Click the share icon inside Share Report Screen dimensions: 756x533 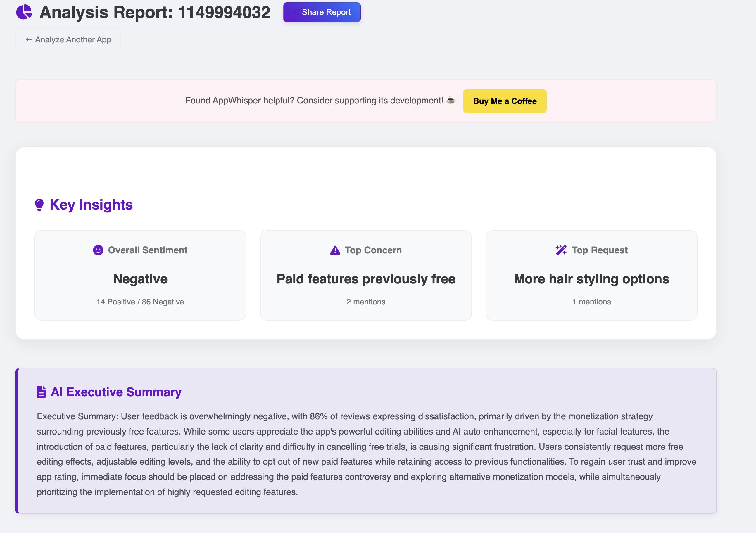tap(296, 12)
